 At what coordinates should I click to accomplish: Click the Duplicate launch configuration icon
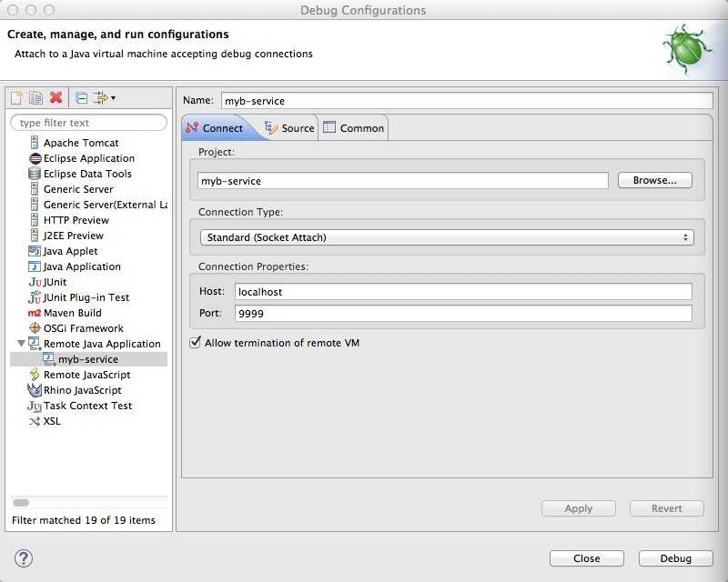tap(35, 97)
